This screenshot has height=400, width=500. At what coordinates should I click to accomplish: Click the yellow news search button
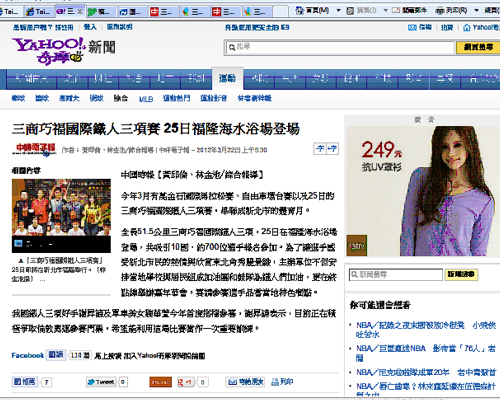coord(461,275)
